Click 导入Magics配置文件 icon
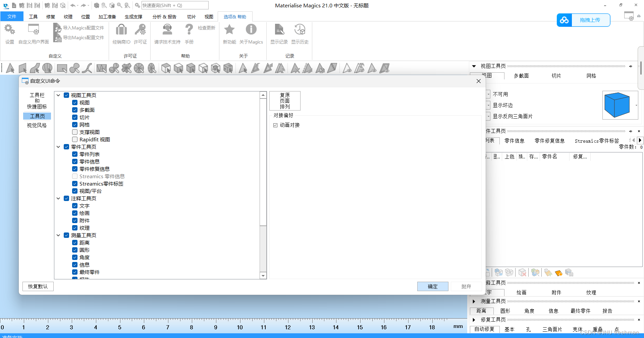Screen dimensions: 644x338 pyautogui.click(x=57, y=28)
